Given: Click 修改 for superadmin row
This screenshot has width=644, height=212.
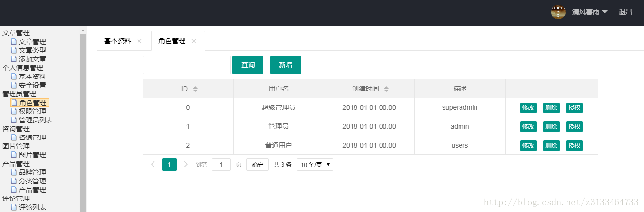Looking at the screenshot, I should click(x=528, y=108).
